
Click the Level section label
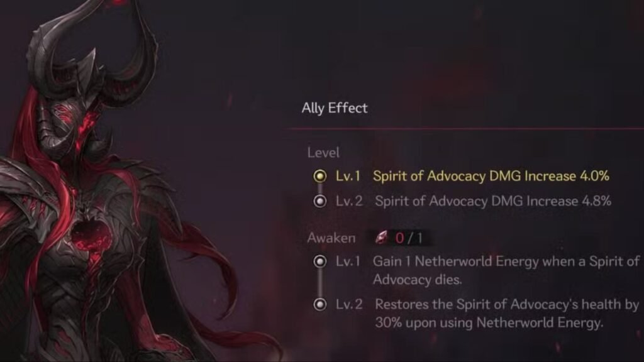point(323,153)
